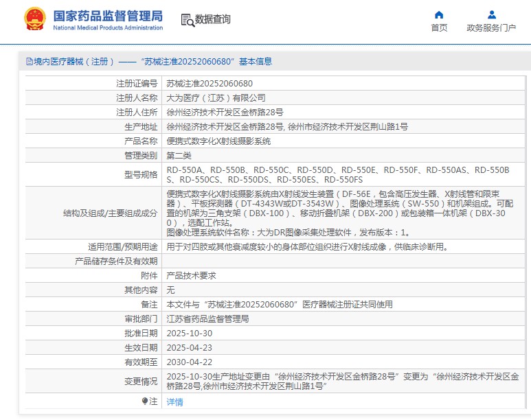Click the 批准日期 value 2025-10-30
This screenshot has height=420, width=531.
190,334
